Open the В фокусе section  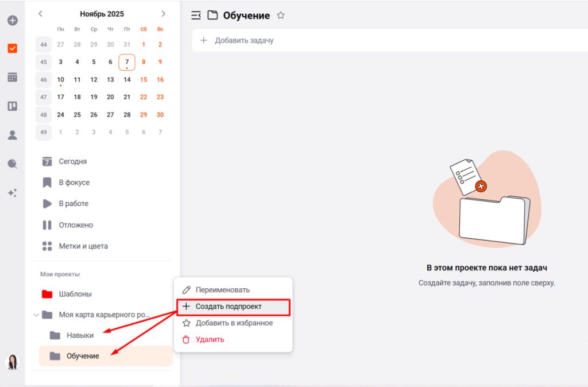[x=74, y=183]
